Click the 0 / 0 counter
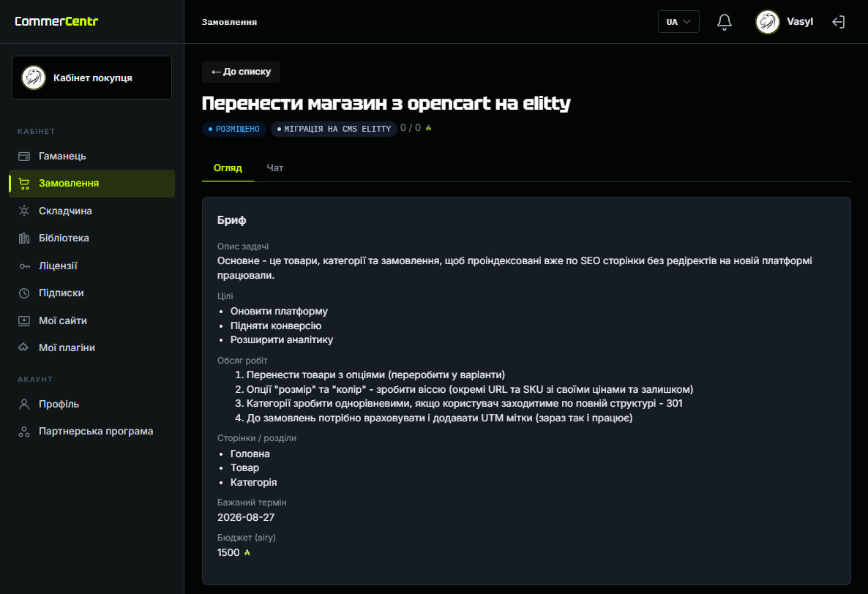Image resolution: width=868 pixels, height=594 pixels. (410, 128)
